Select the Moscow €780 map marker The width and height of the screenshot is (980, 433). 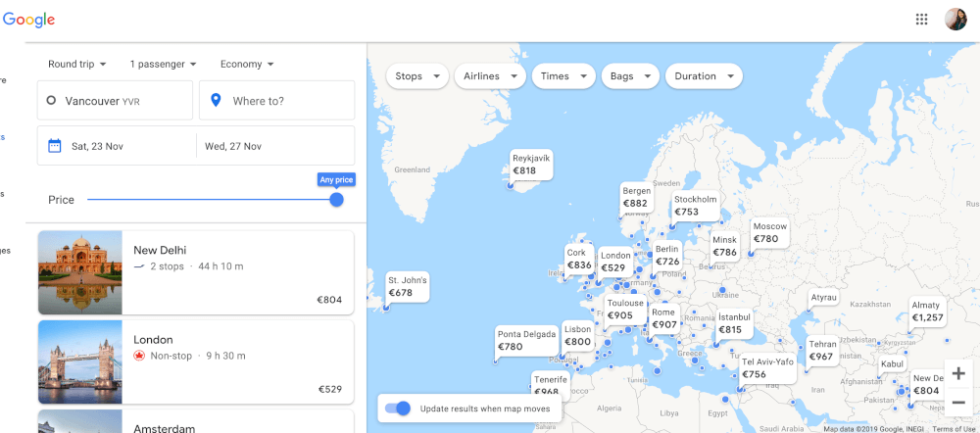coord(769,232)
